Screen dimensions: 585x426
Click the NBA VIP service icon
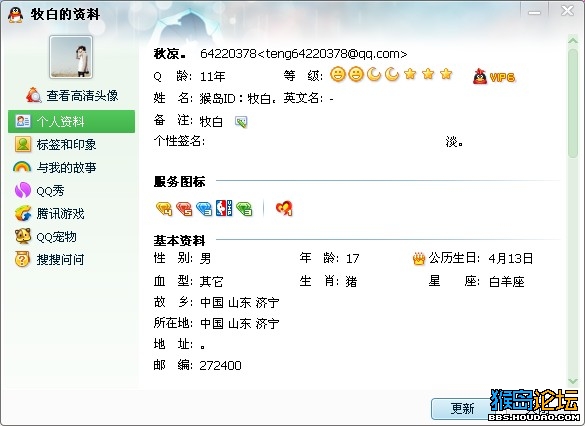224,208
